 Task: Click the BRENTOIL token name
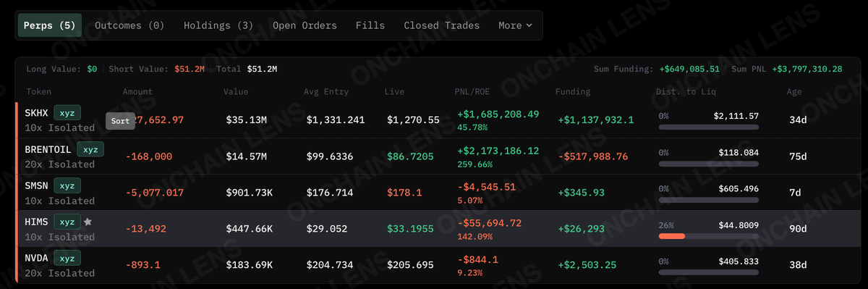(48, 149)
